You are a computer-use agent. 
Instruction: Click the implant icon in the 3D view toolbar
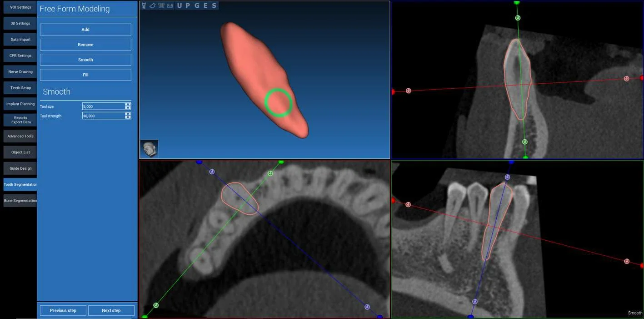pyautogui.click(x=144, y=5)
